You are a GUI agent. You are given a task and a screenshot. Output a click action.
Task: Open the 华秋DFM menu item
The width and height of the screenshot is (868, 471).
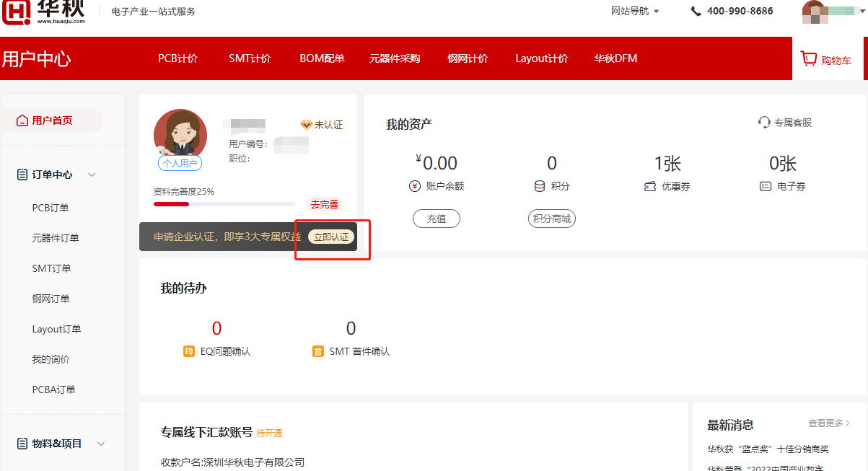click(x=615, y=58)
